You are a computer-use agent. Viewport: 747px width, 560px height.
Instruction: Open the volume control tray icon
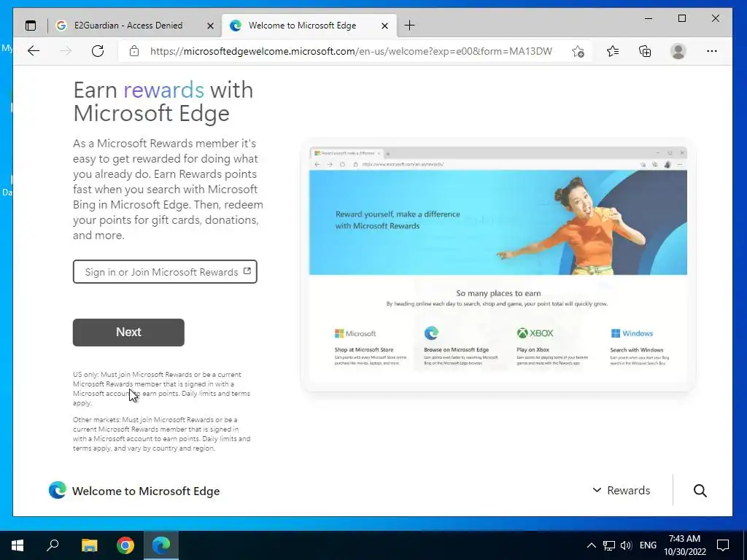click(x=626, y=545)
